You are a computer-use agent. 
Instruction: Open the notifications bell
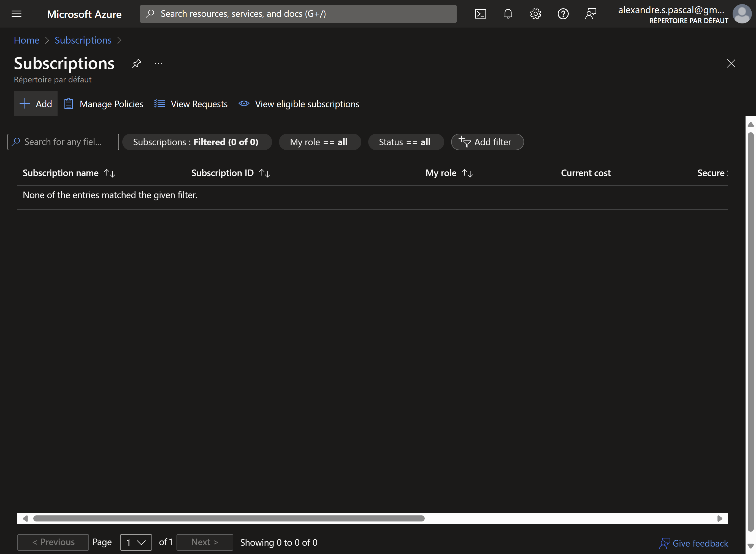(508, 14)
